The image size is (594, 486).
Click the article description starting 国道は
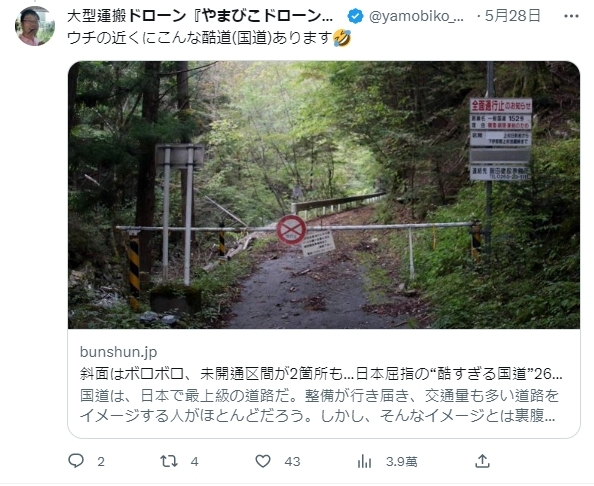click(319, 405)
